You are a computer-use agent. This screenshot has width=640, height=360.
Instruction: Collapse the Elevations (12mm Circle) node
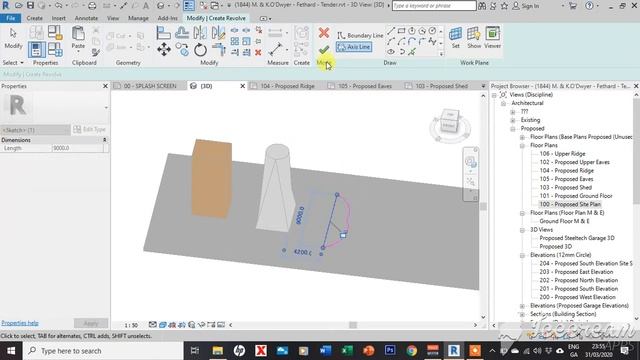pos(522,255)
